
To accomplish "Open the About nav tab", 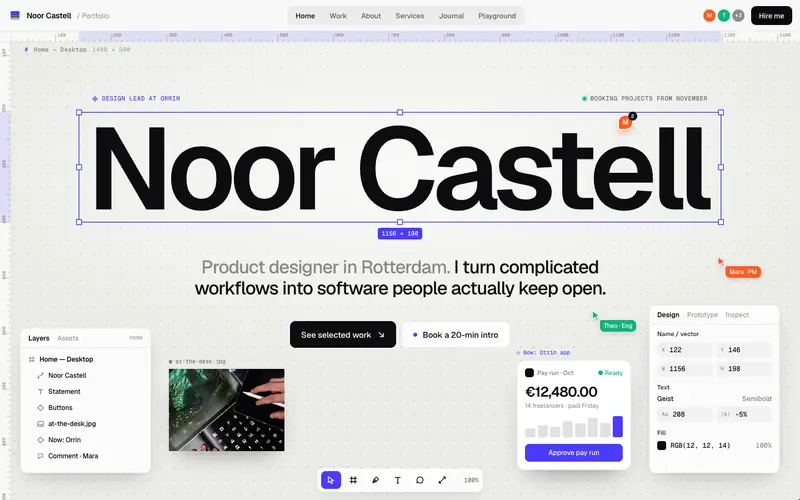I will click(x=371, y=16).
